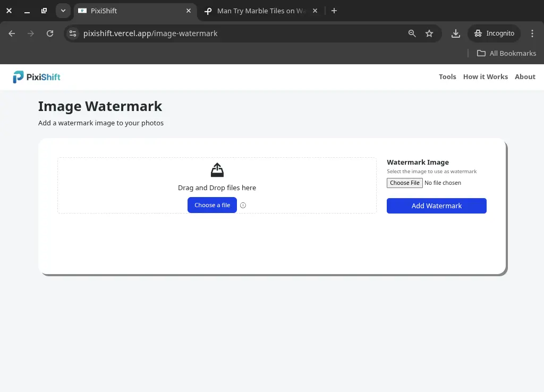Open the tab search dropdown arrow
This screenshot has height=392, width=544.
pyautogui.click(x=63, y=11)
